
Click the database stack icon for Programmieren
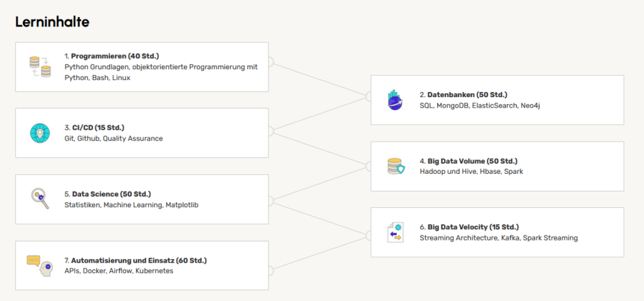coord(40,67)
